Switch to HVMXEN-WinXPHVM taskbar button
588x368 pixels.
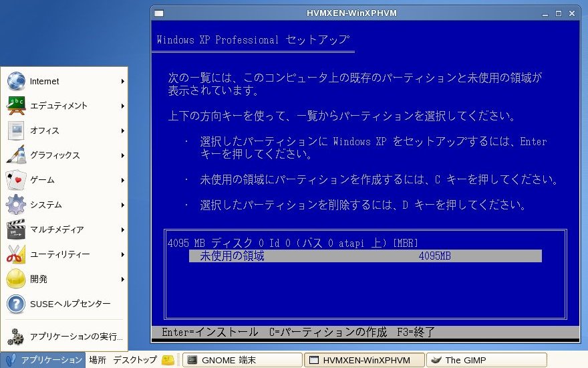click(x=364, y=360)
